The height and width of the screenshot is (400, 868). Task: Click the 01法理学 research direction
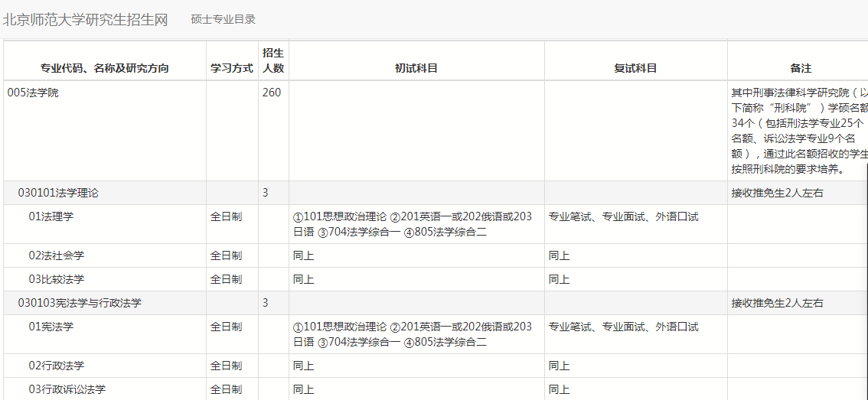click(51, 216)
